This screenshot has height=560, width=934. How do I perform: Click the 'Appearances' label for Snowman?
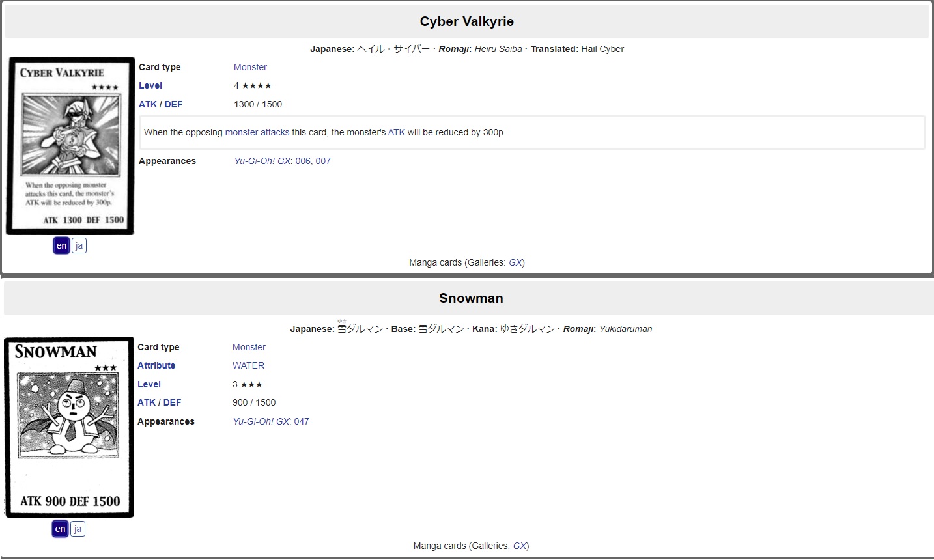click(x=166, y=421)
